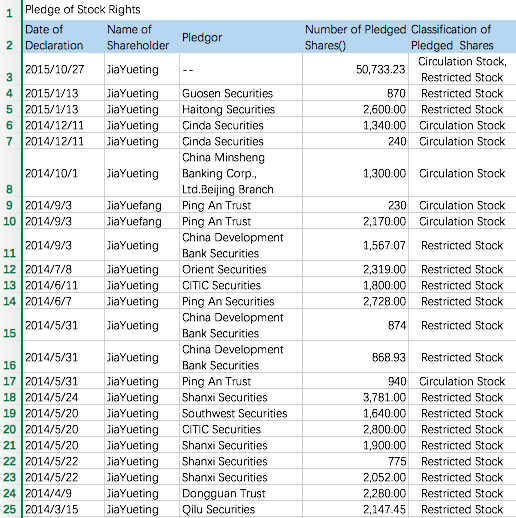Select 'China Development Bank Securities' in row 11

(233, 245)
